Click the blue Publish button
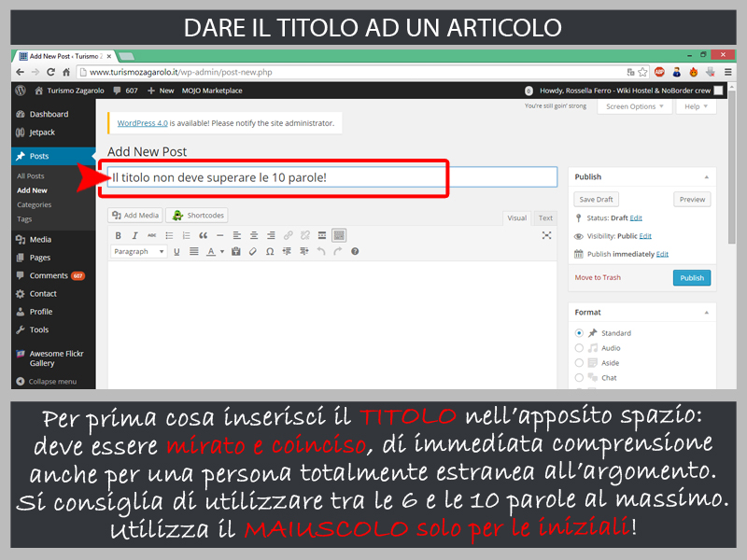Screen dimensions: 747x560 click(691, 278)
